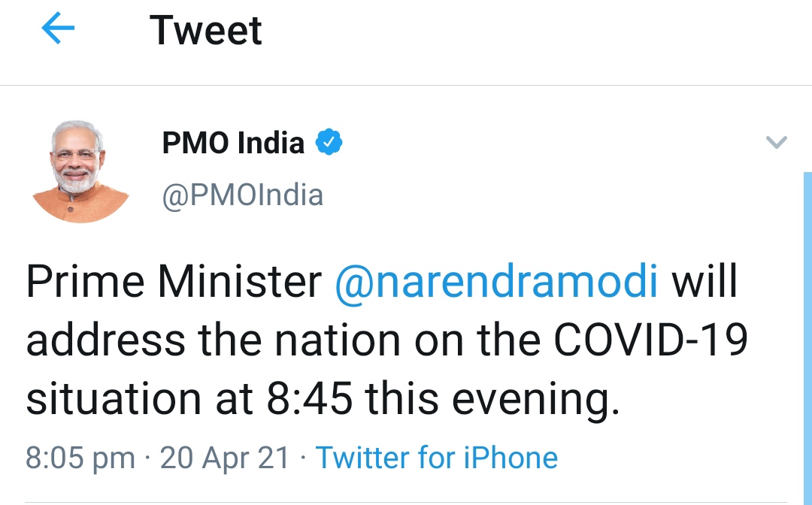The width and height of the screenshot is (812, 505).
Task: Open the PMO India profile picture
Action: (x=78, y=172)
